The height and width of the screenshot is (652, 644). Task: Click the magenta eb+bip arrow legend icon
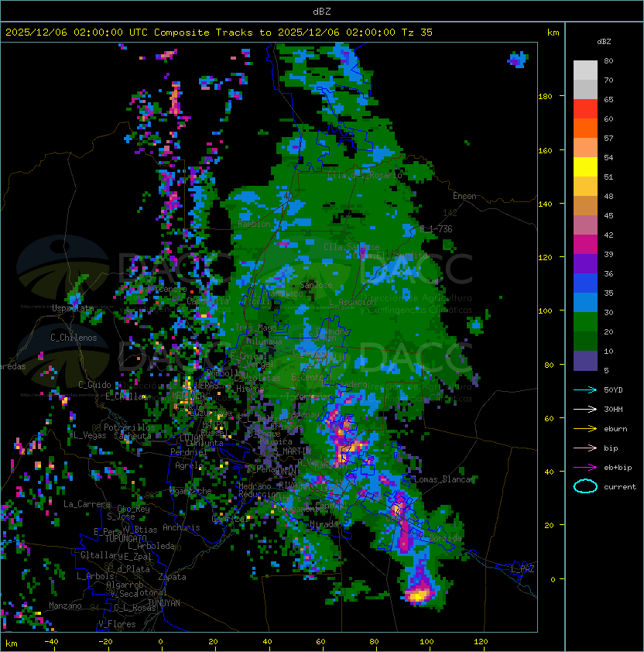585,468
